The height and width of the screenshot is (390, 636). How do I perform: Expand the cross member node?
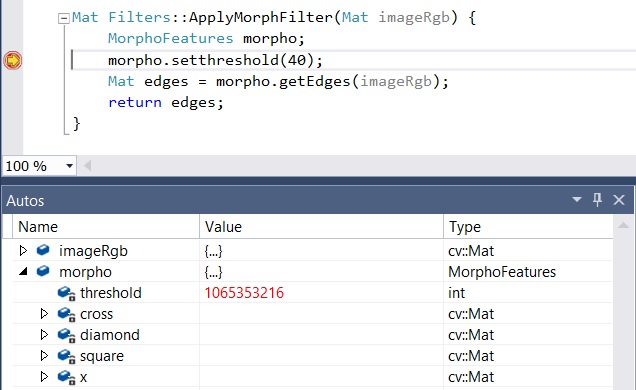(44, 313)
